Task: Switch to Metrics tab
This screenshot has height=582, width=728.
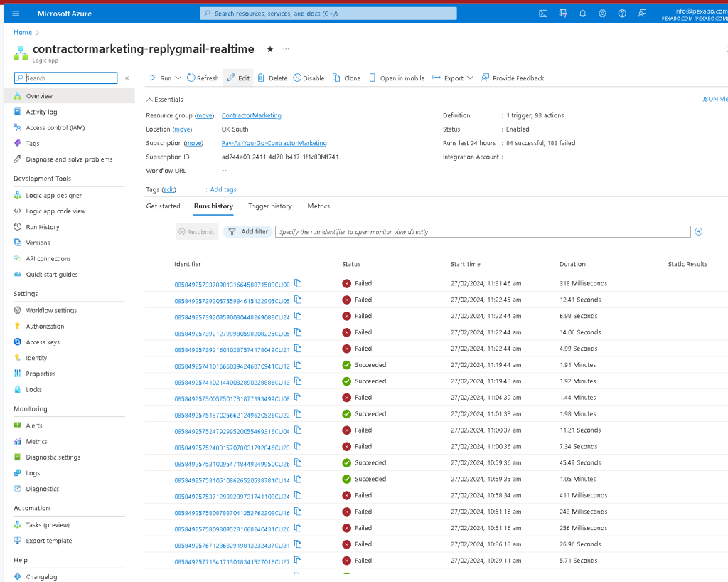Action: 318,206
